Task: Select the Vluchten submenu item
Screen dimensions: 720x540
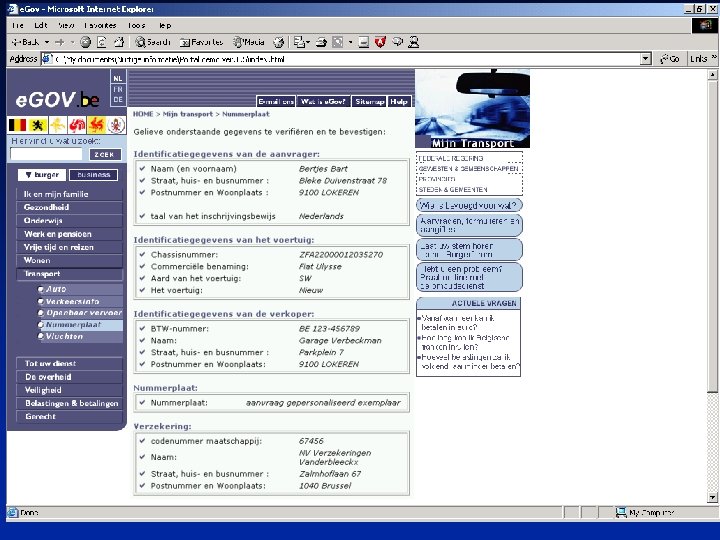Action: (80, 337)
